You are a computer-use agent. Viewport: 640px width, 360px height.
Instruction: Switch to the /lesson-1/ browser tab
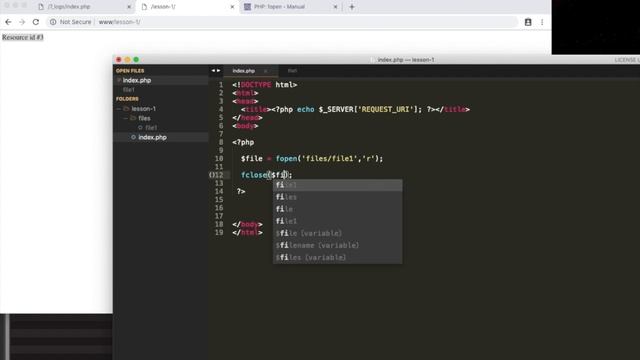point(188,7)
